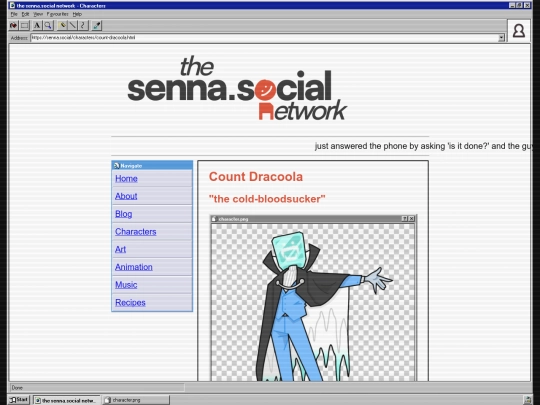
Task: Open the File menu
Action: click(14, 14)
